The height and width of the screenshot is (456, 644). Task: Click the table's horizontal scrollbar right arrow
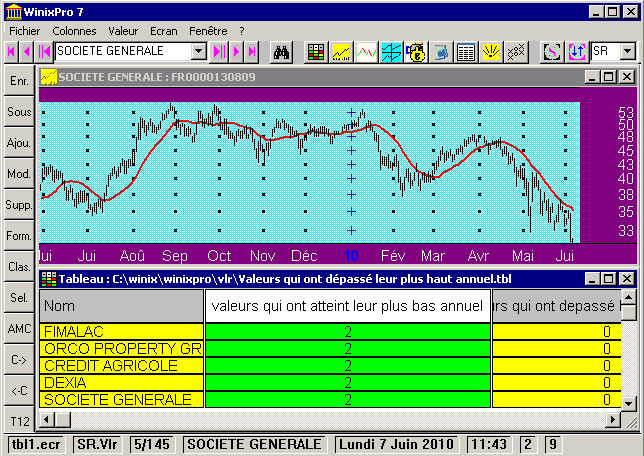click(x=613, y=420)
